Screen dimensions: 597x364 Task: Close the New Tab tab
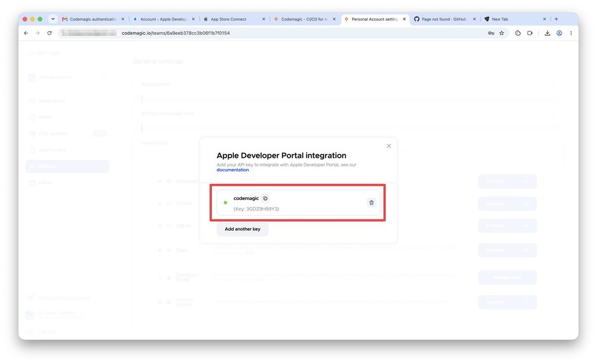coord(545,19)
